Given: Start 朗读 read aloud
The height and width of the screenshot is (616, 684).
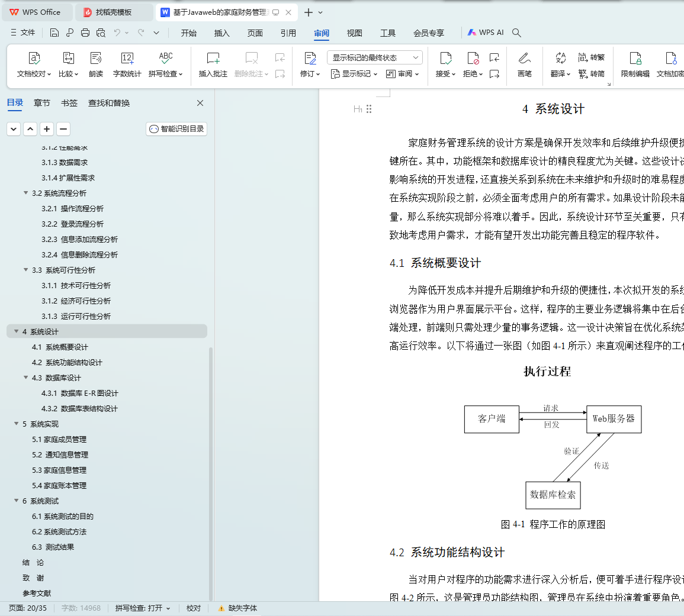Looking at the screenshot, I should [x=95, y=64].
